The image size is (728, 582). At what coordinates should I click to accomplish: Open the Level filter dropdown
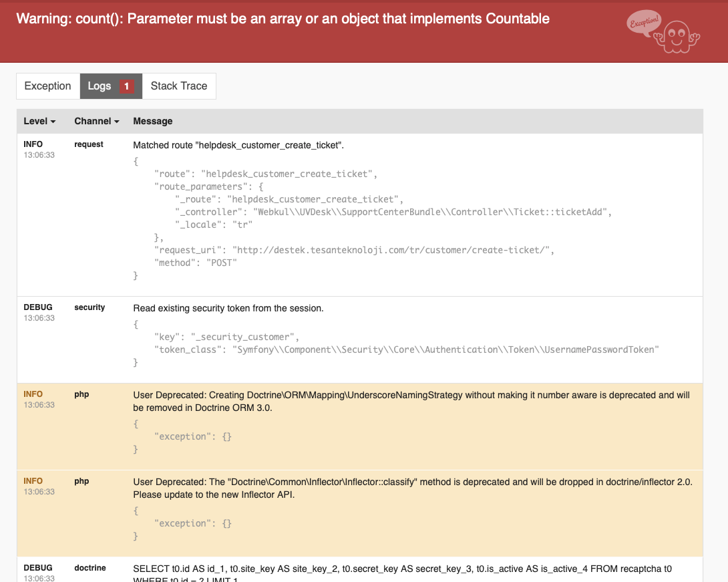(x=39, y=121)
